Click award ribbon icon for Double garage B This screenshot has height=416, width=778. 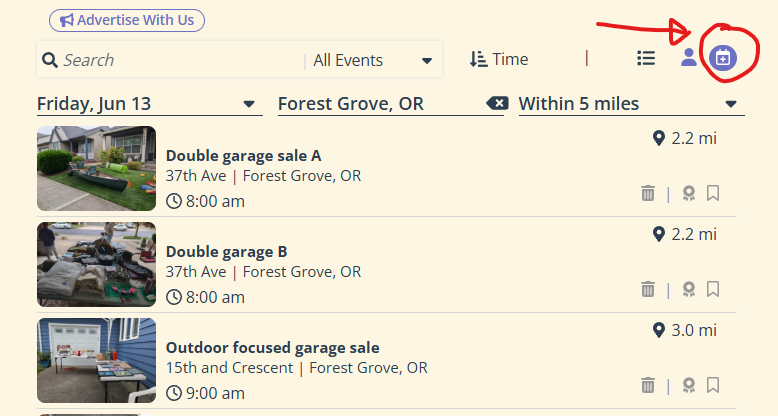pyautogui.click(x=688, y=289)
